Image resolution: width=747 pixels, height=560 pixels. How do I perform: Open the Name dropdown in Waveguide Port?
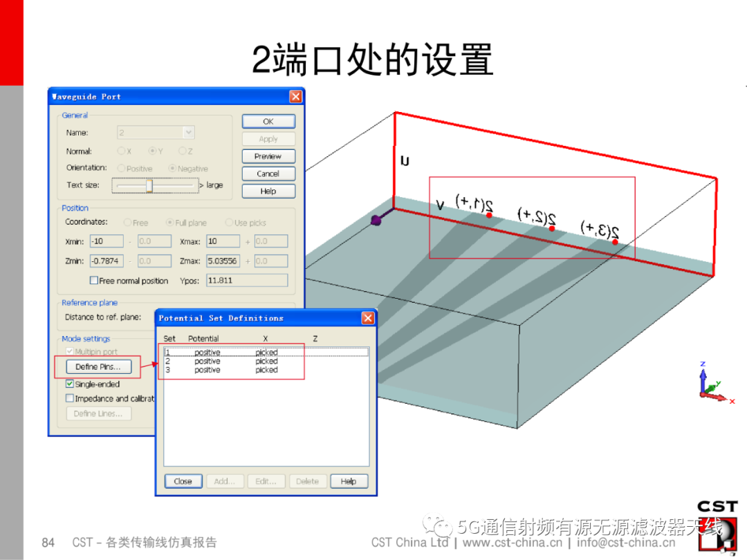click(x=187, y=132)
